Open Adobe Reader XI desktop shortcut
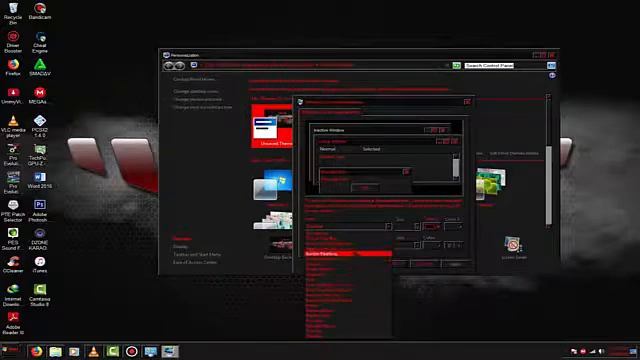The width and height of the screenshot is (640, 360). tap(13, 323)
